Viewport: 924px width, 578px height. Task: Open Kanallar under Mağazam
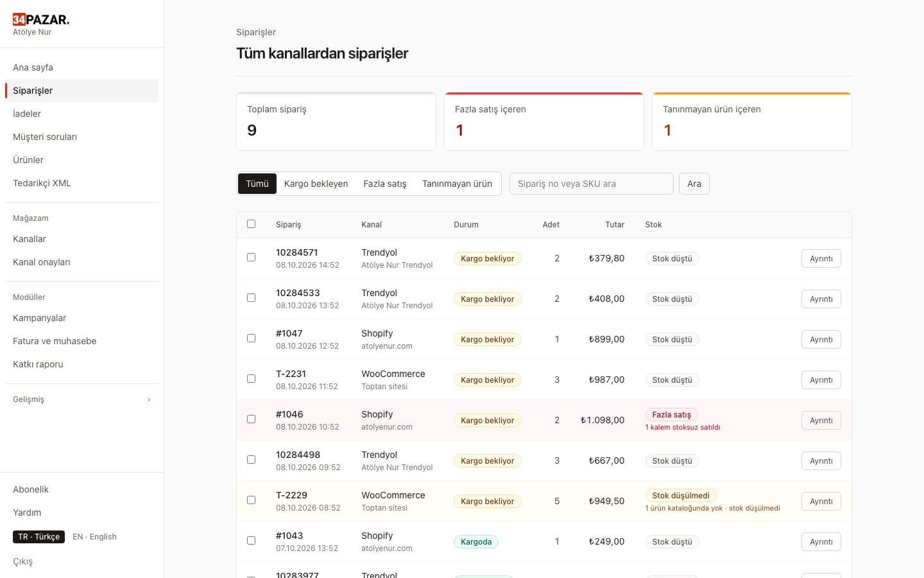coord(81,239)
